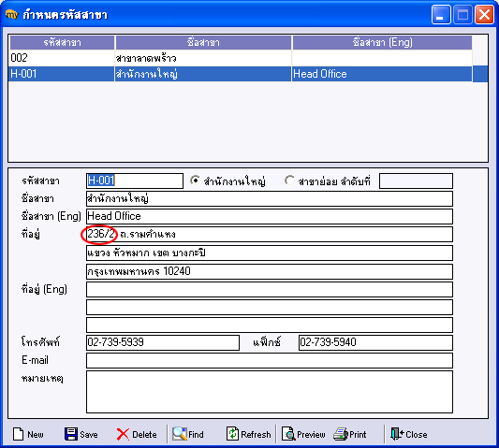The height and width of the screenshot is (448, 499).
Task: Select the สำนักงานใหญ่ radio button
Action: tap(195, 181)
